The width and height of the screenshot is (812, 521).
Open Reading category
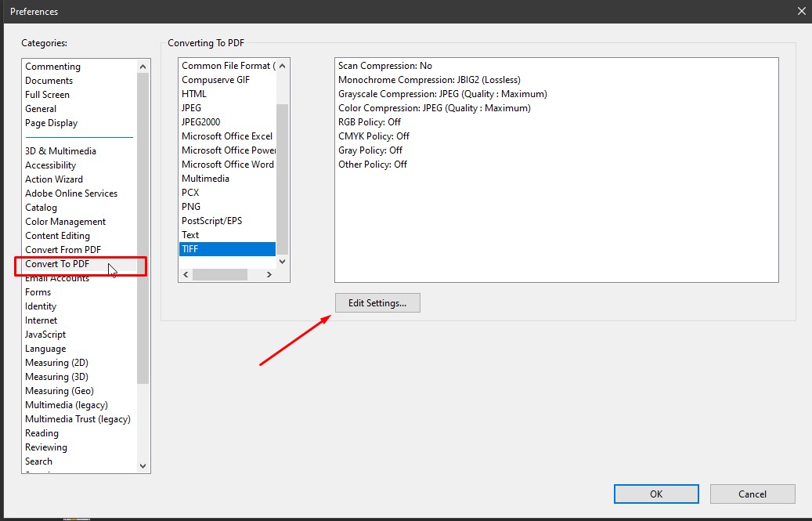coord(42,433)
